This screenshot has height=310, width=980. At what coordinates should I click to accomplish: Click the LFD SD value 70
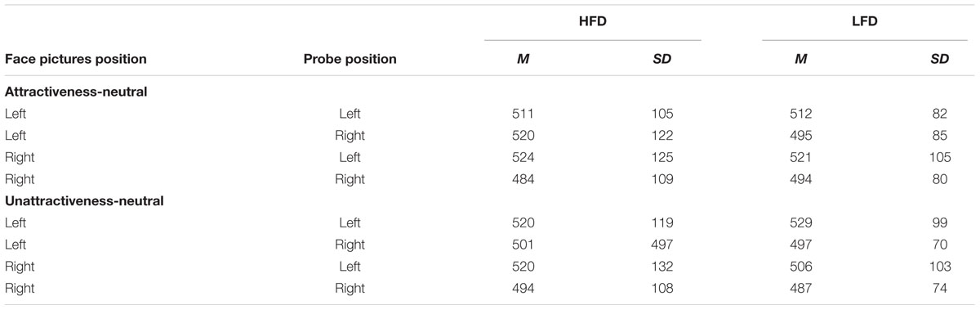point(941,245)
